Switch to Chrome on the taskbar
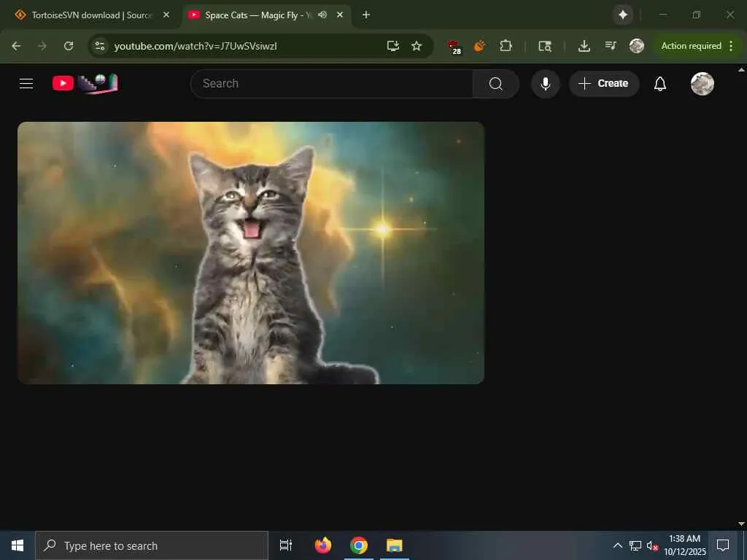This screenshot has width=747, height=560. click(x=359, y=545)
